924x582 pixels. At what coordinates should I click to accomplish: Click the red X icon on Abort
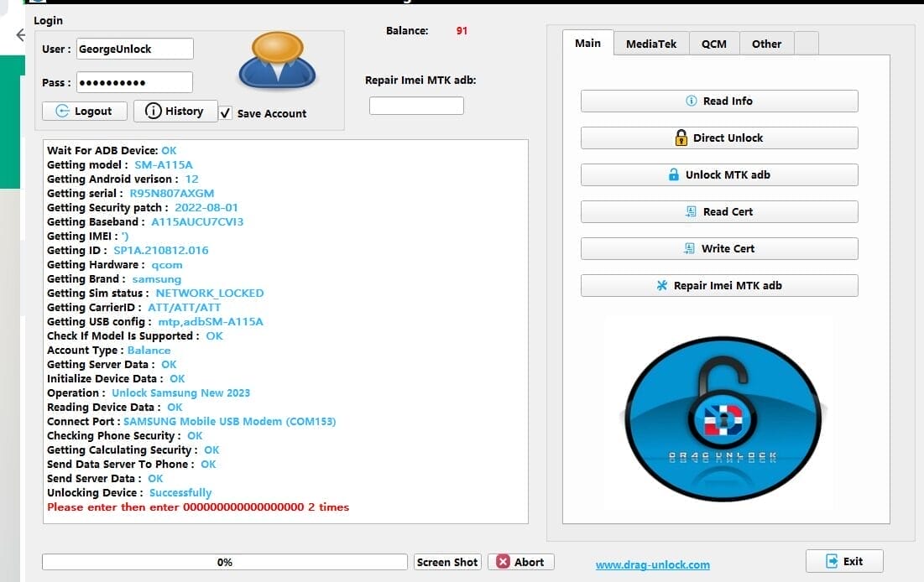(x=504, y=562)
